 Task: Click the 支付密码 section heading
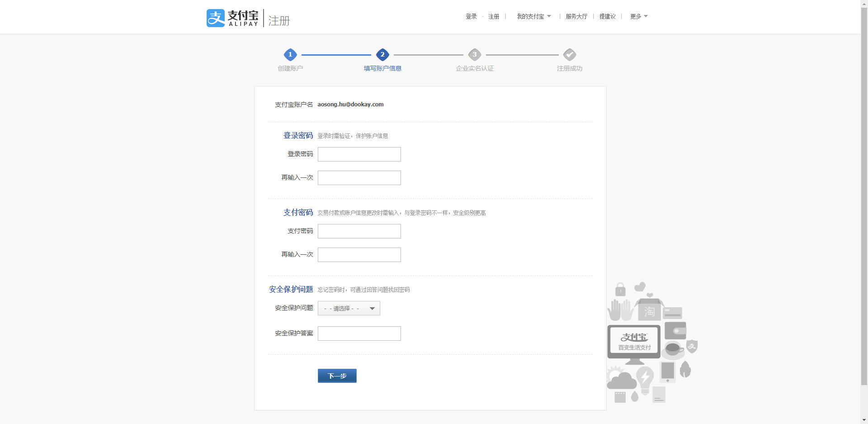tap(298, 212)
